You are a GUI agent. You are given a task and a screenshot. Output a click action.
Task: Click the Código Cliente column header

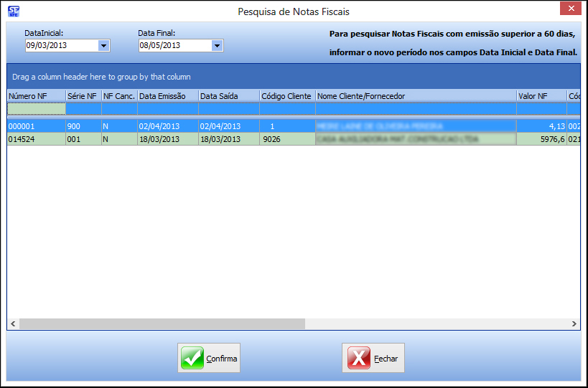(x=286, y=96)
